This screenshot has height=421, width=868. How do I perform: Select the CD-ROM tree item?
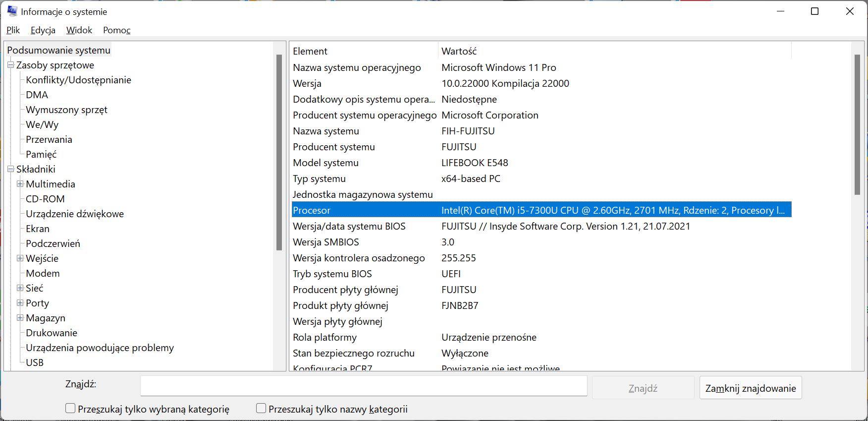45,199
